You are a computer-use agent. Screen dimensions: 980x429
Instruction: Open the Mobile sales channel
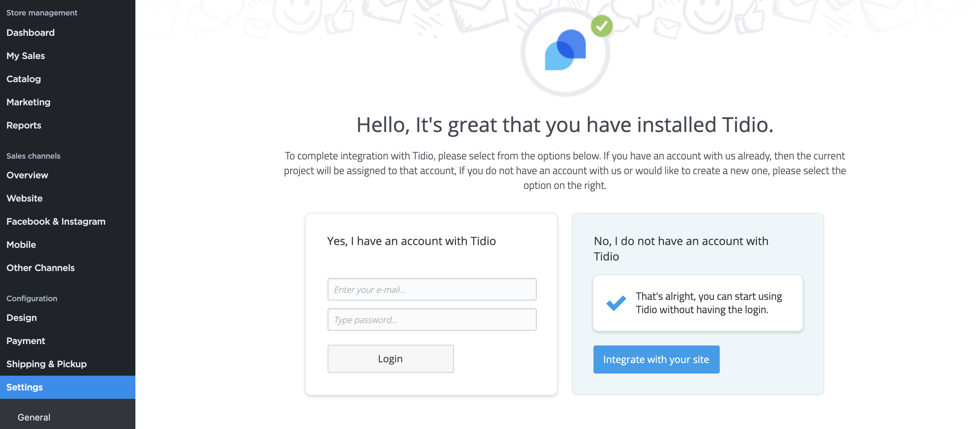(x=21, y=244)
